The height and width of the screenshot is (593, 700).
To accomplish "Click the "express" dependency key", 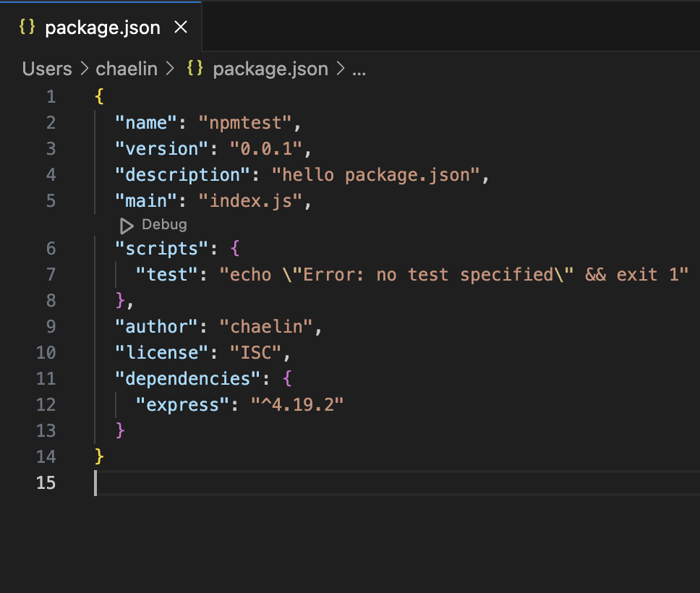I will tap(182, 404).
